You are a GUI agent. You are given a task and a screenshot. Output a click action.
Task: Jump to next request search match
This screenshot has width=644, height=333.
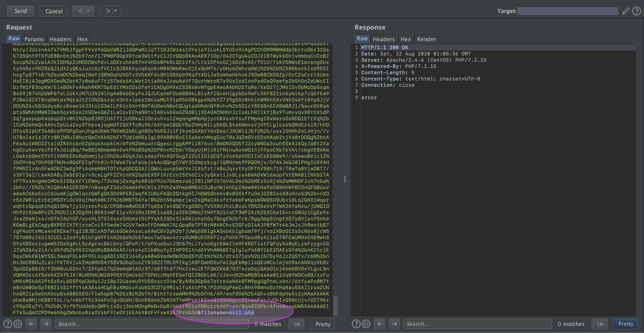click(x=46, y=324)
